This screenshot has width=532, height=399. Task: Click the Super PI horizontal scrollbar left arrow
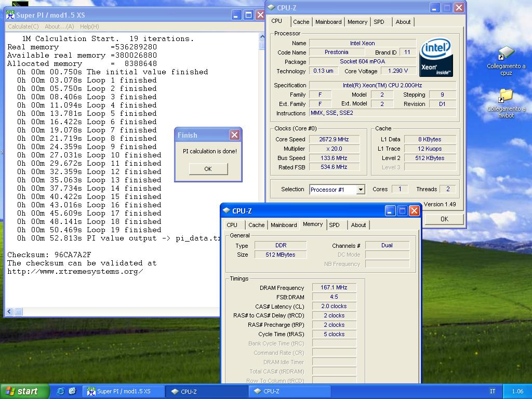pos(9,312)
